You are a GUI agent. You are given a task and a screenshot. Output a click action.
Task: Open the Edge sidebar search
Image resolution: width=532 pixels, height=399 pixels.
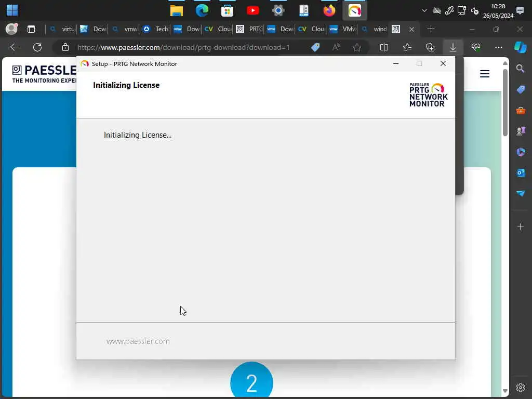(521, 69)
